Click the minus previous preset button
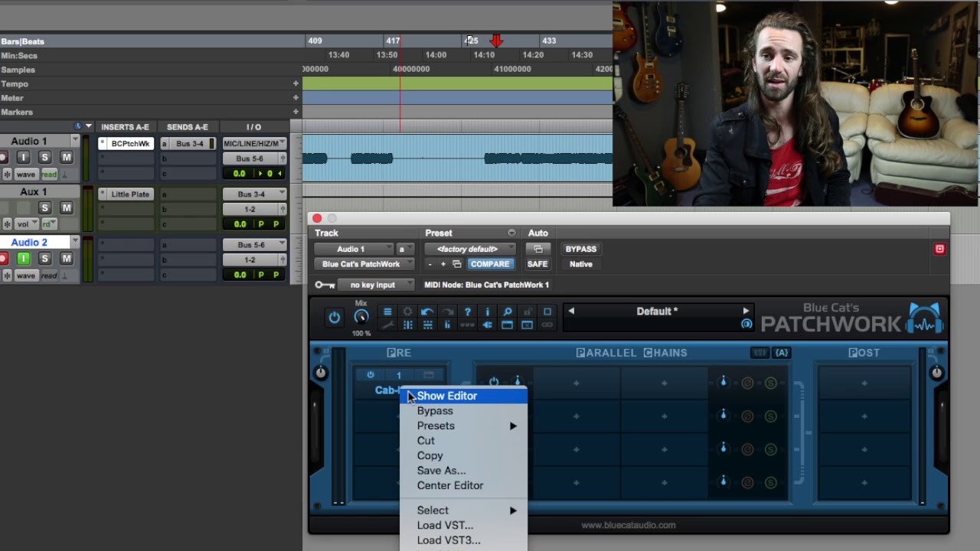Screen dimensions: 980x551 pyautogui.click(x=430, y=264)
